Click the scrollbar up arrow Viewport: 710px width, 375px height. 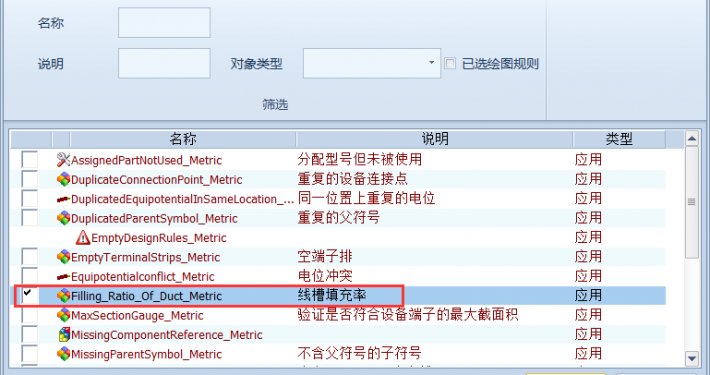691,139
